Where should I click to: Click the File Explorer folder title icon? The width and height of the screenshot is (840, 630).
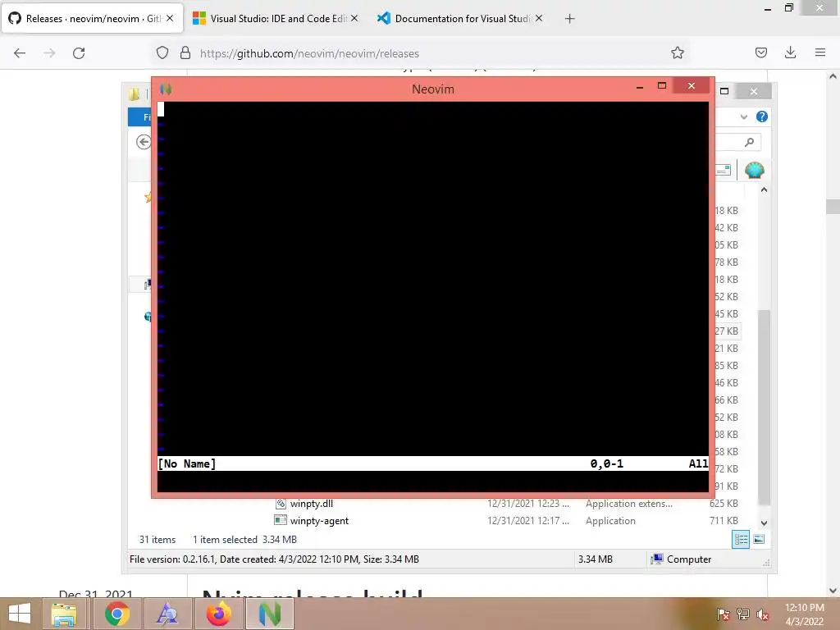[134, 94]
